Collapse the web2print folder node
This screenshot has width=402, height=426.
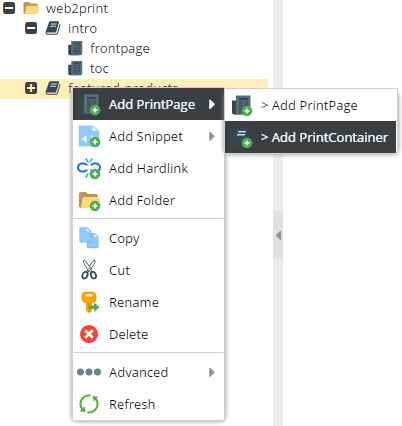pyautogui.click(x=9, y=8)
